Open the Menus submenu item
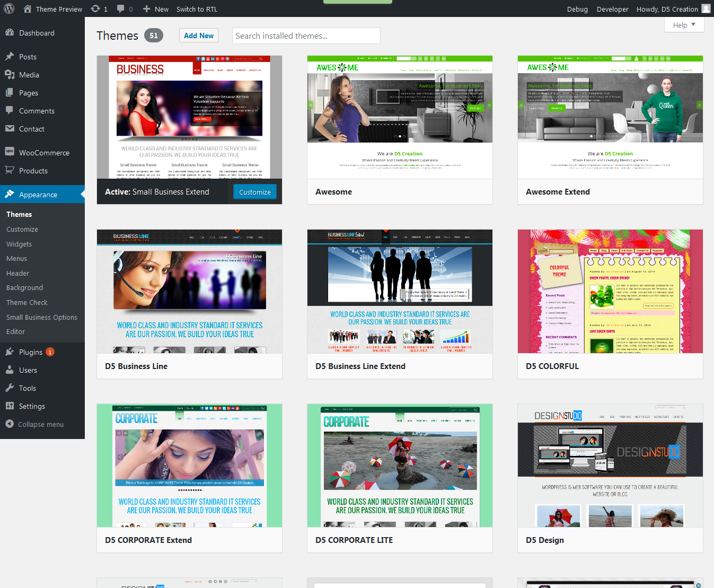The width and height of the screenshot is (714, 588). click(16, 258)
